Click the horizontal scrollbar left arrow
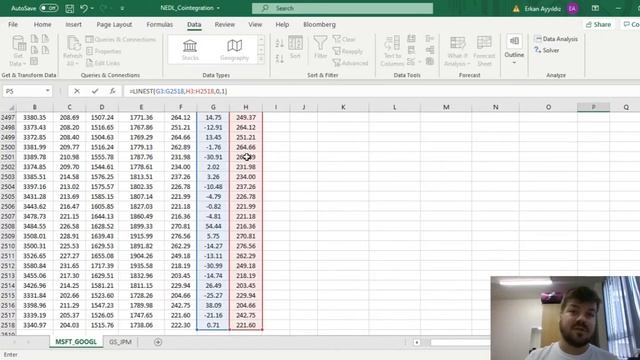640x360 pixels. click(416, 342)
